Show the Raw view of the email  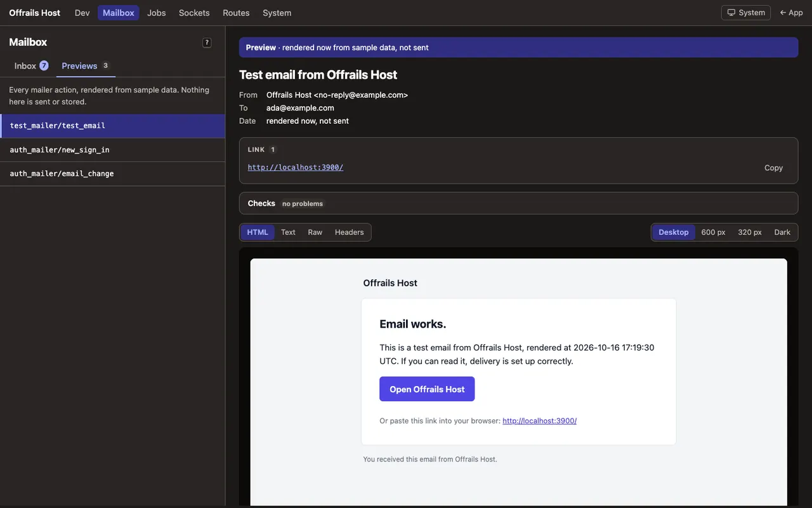pos(315,232)
